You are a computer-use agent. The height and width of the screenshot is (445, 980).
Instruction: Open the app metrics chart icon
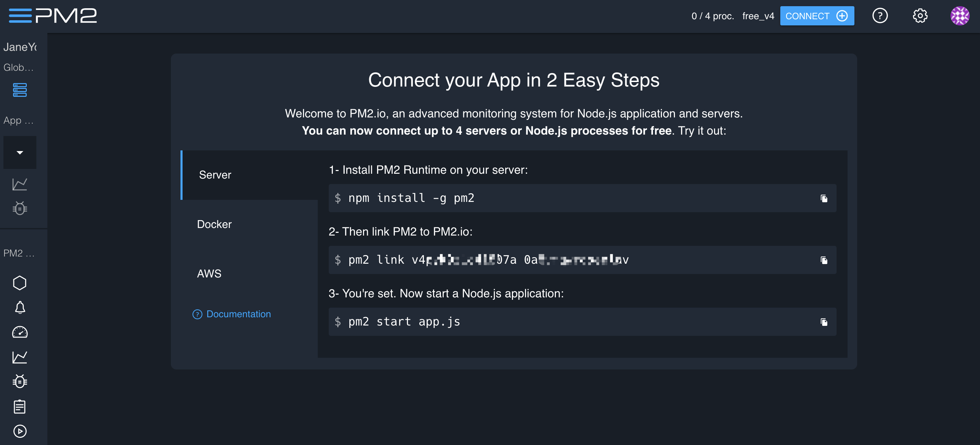tap(20, 184)
